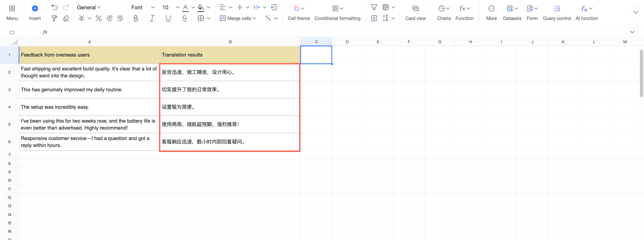Open the More options menu
The width and height of the screenshot is (644, 240).
(x=492, y=13)
